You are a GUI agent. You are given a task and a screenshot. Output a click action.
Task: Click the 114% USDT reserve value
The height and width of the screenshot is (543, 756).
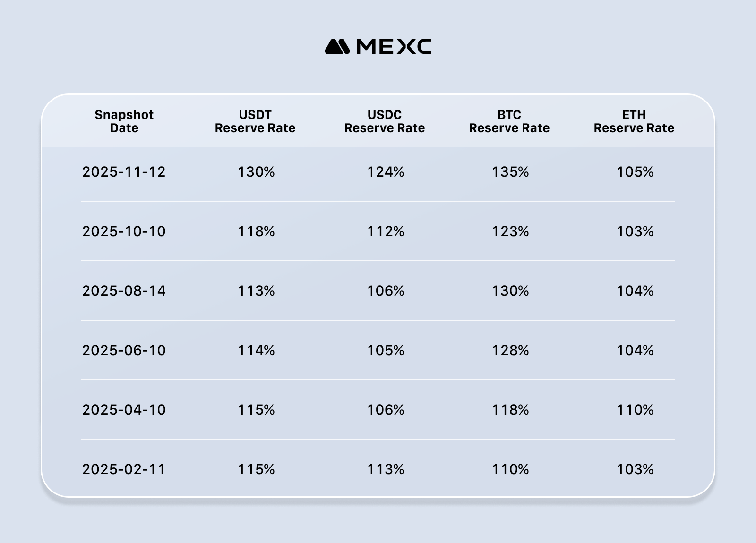(256, 350)
